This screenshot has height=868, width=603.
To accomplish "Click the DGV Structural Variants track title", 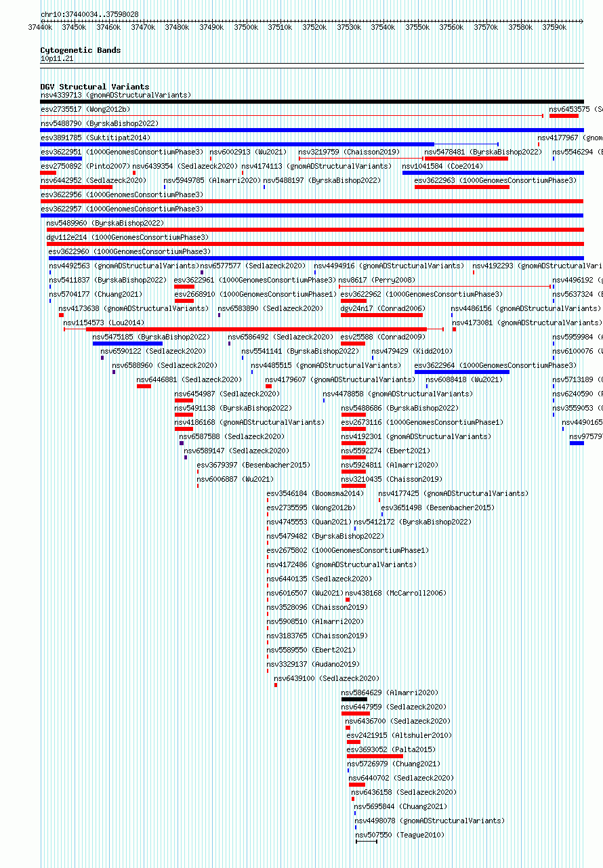I will coord(95,87).
